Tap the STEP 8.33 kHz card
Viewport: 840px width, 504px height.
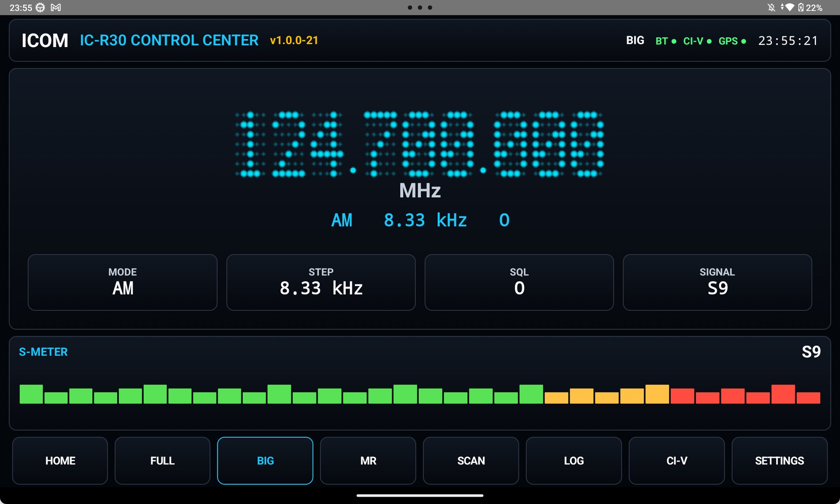(321, 282)
